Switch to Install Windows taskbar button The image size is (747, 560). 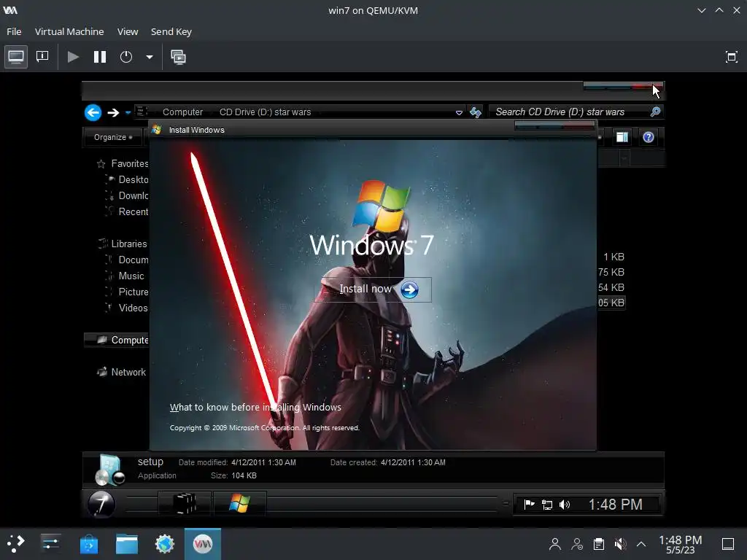239,504
